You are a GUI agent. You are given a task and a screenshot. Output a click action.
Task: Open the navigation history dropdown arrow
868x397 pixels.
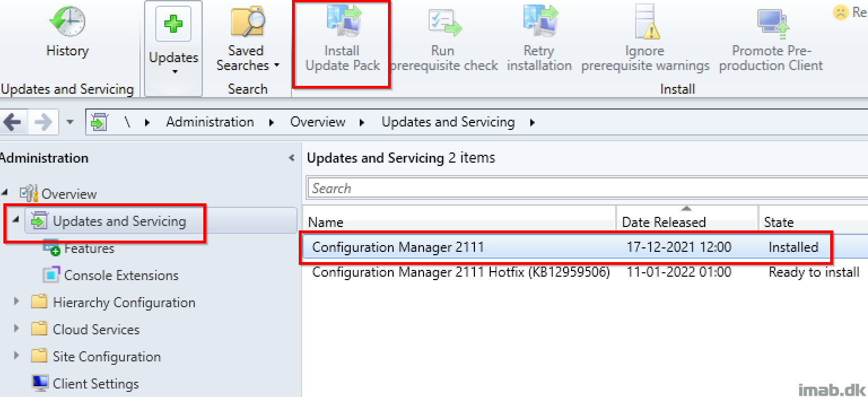pos(70,123)
